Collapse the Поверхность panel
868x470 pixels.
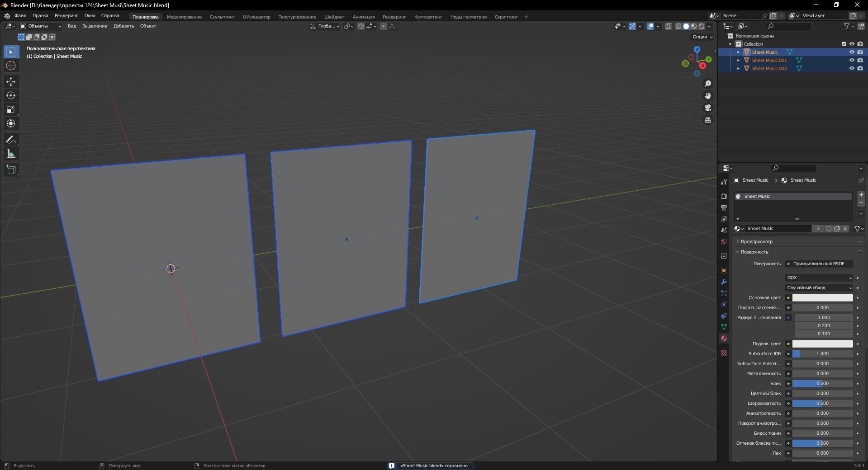click(754, 252)
